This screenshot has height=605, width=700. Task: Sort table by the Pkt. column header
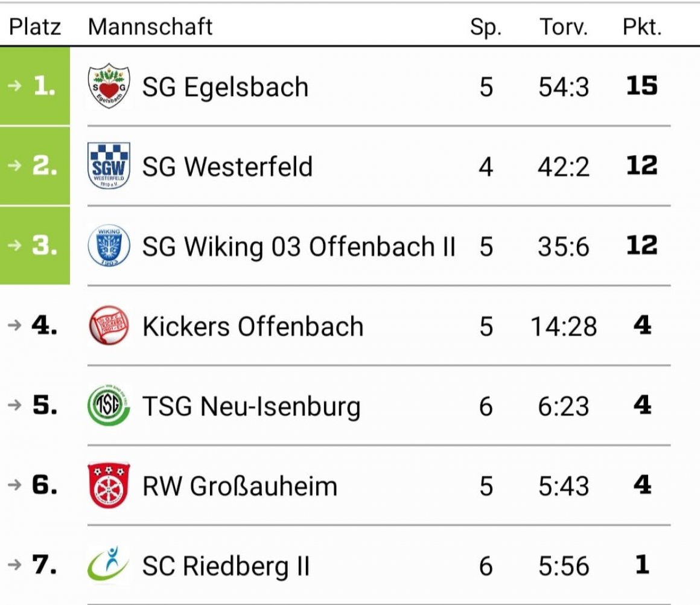tap(642, 27)
